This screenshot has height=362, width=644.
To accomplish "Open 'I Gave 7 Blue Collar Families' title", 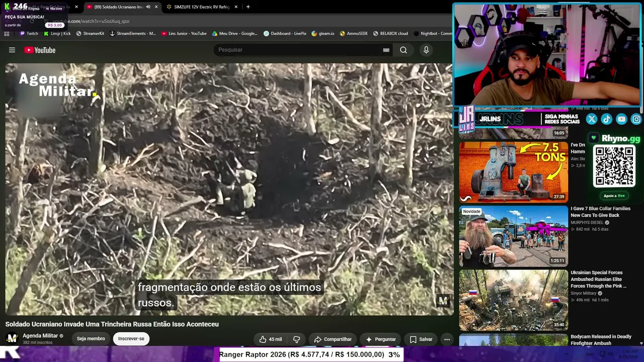I will coord(600,212).
